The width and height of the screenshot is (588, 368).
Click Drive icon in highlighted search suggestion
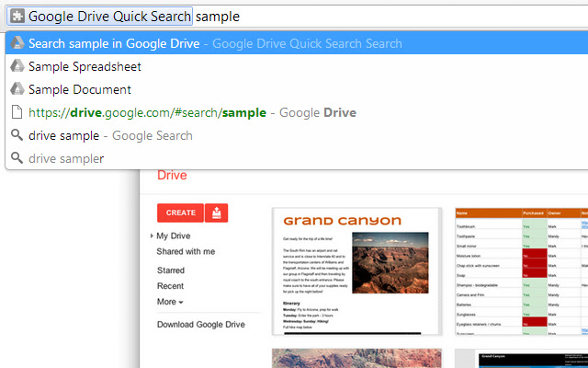point(17,43)
